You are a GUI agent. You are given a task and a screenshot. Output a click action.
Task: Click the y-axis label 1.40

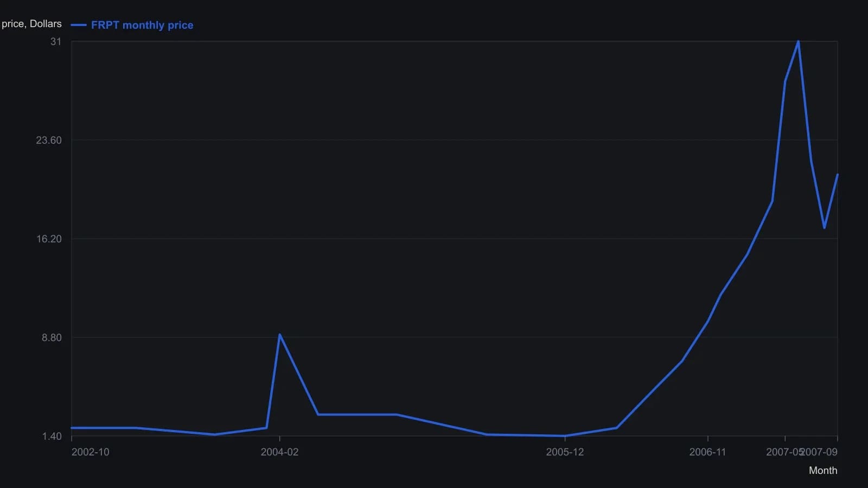pos(52,436)
